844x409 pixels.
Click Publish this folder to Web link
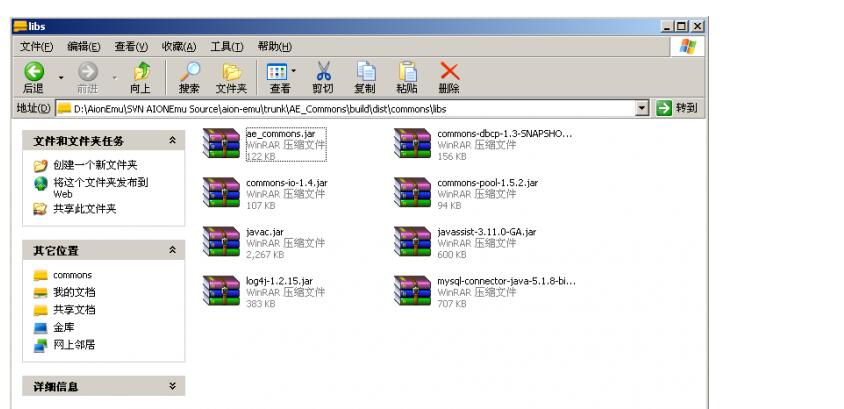tap(101, 188)
